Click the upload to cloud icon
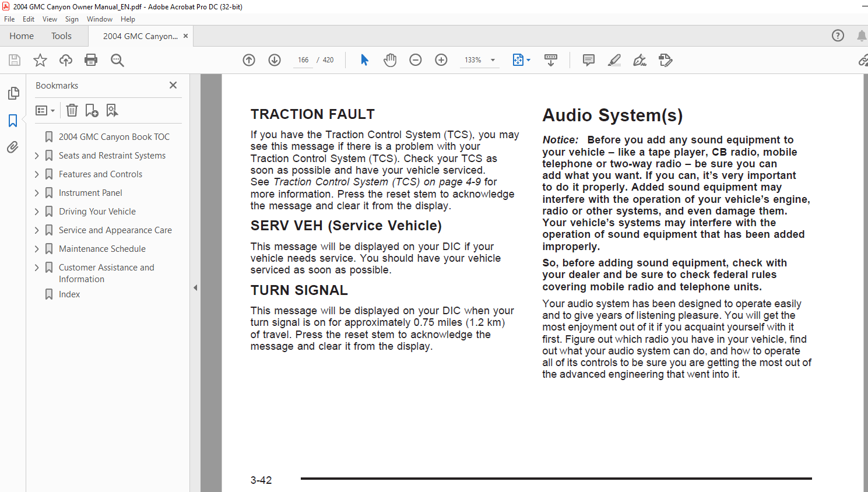 tap(66, 60)
